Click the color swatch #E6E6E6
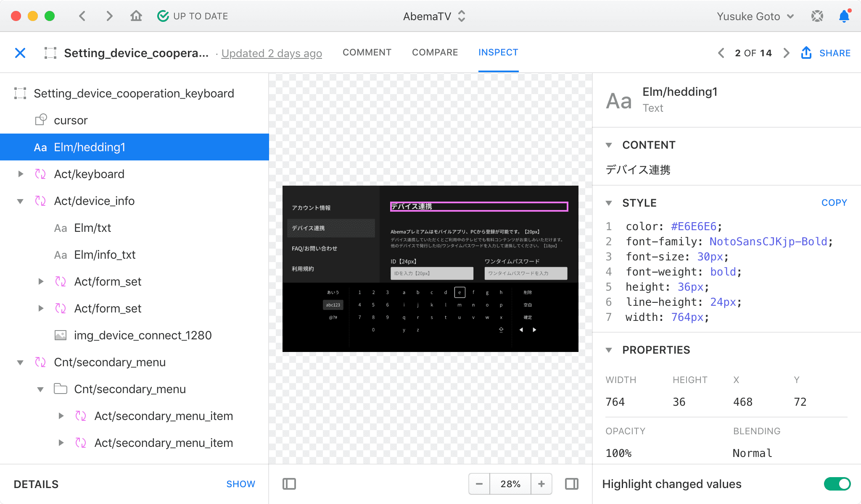 click(x=693, y=226)
